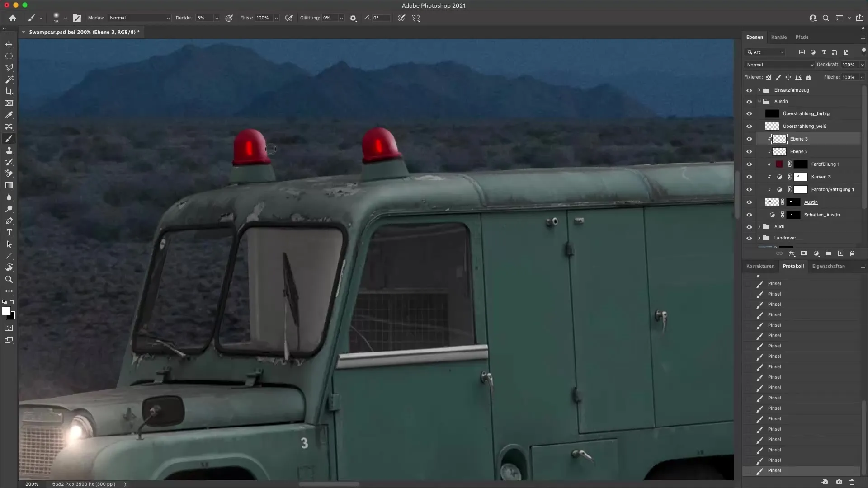Add a layer mask icon

point(803,253)
